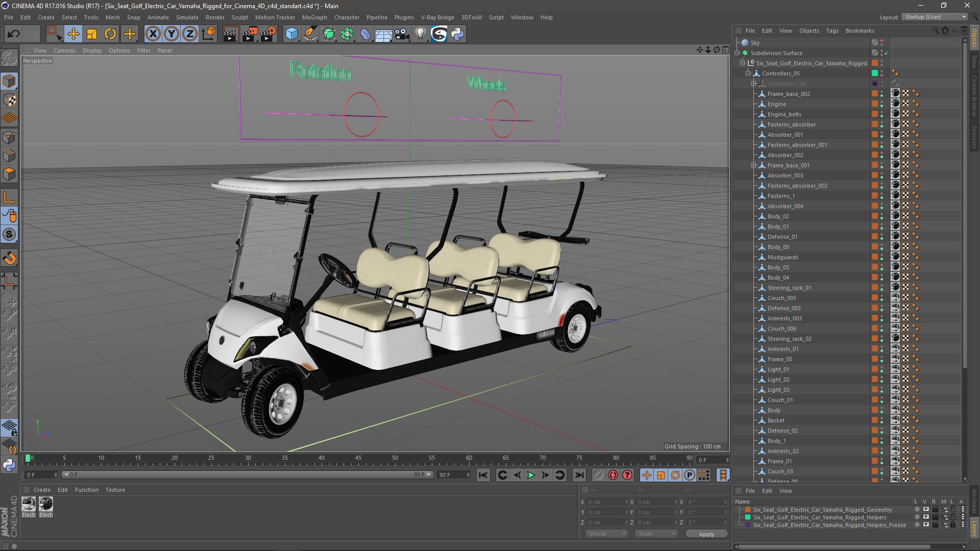Select the Steering_rack_01 object
The image size is (980, 551).
[x=789, y=288]
